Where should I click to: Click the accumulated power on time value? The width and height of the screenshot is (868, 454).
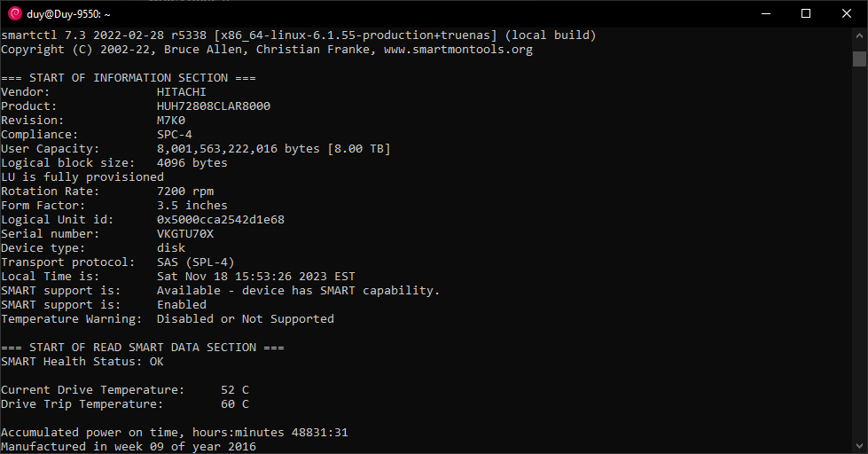coord(319,433)
